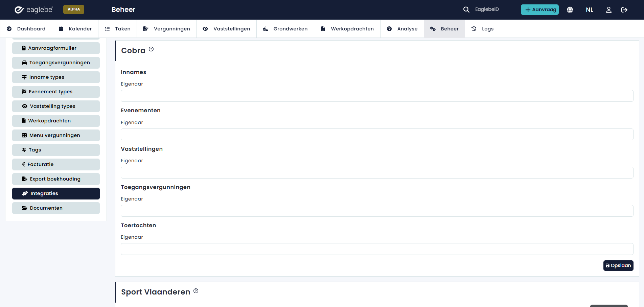Screen dimensions: 644x307
Task: Open Facturatie sidebar item
Action: pos(56,164)
